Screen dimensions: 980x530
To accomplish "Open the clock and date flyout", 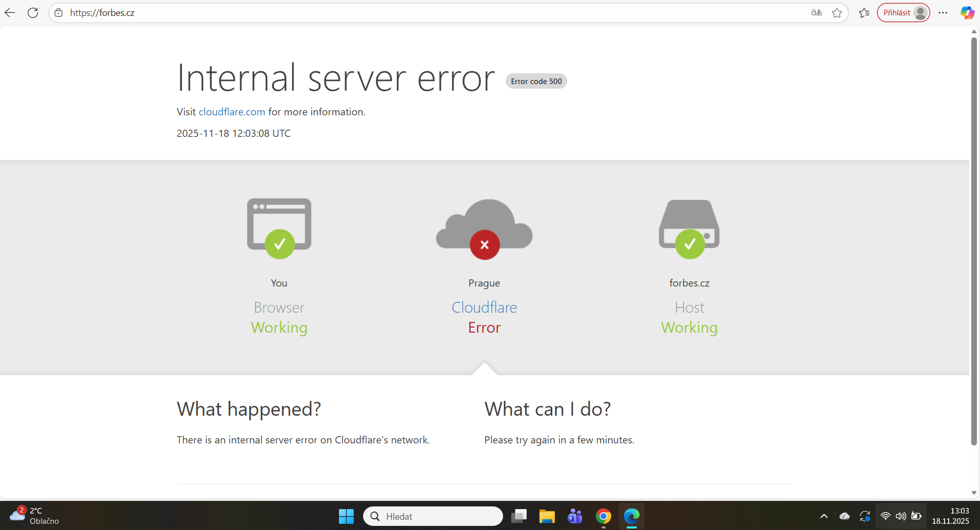I will coord(950,516).
